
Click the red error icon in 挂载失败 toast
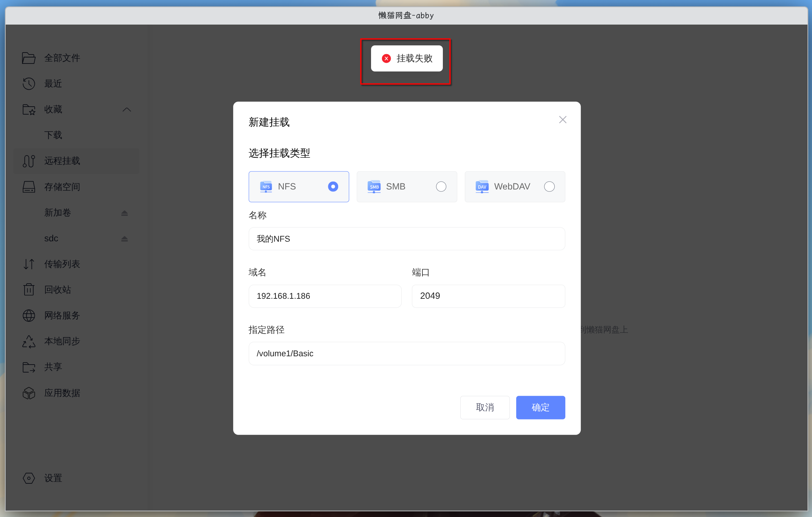(x=386, y=59)
